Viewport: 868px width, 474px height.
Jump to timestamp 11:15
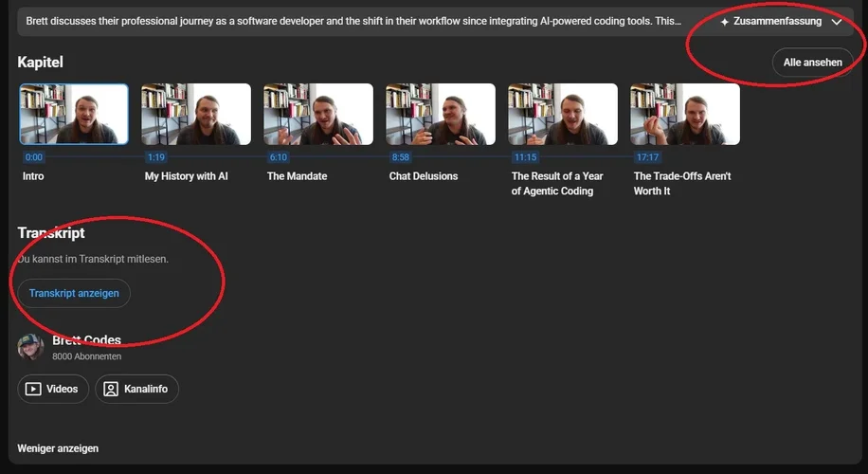point(525,157)
